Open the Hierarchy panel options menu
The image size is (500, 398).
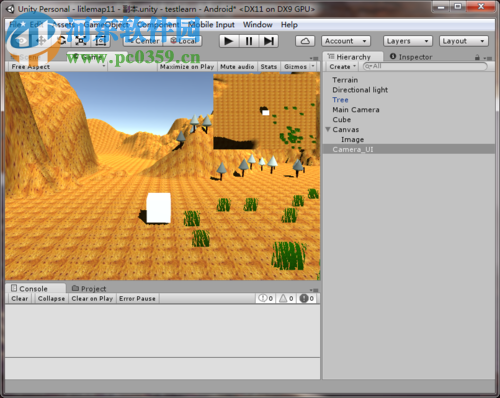click(x=488, y=58)
